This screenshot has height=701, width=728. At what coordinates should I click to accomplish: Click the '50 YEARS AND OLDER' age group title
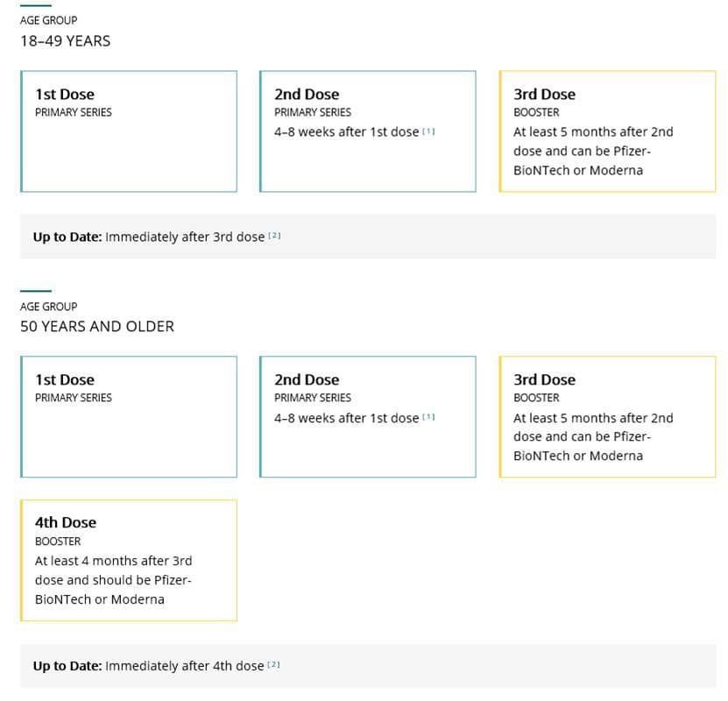tap(97, 326)
